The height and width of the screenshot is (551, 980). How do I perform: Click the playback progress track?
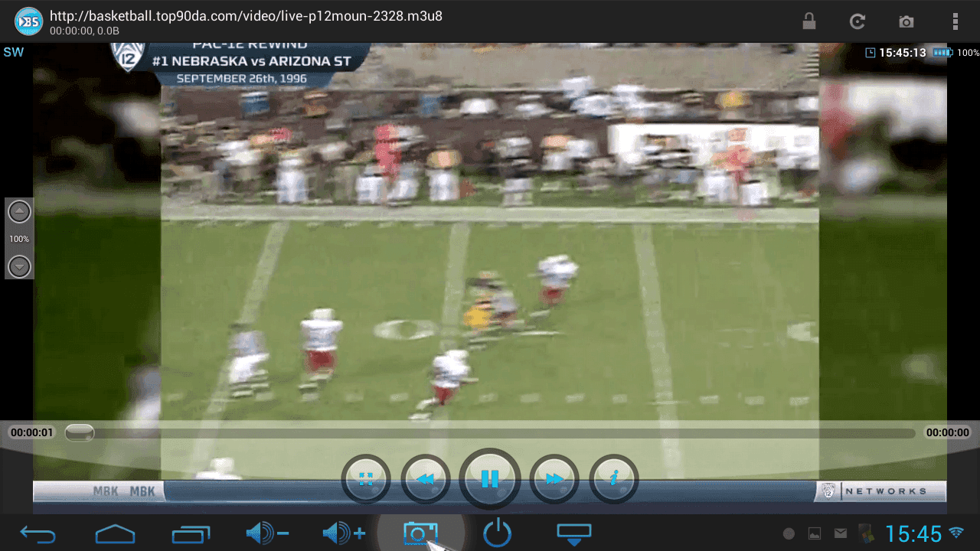tap(490, 433)
